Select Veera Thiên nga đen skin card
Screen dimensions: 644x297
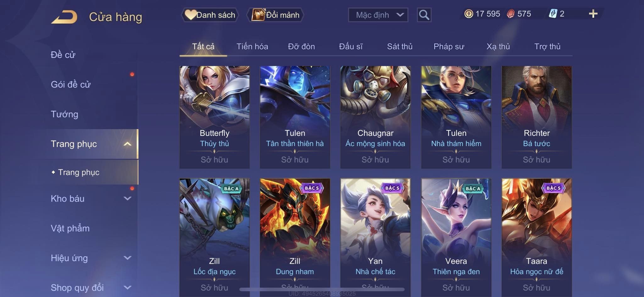coord(456,237)
